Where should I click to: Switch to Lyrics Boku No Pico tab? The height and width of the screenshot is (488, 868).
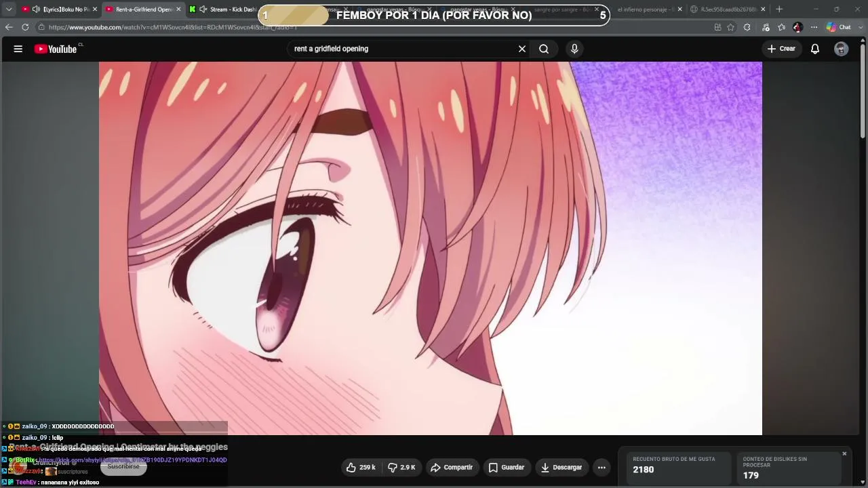pos(61,9)
